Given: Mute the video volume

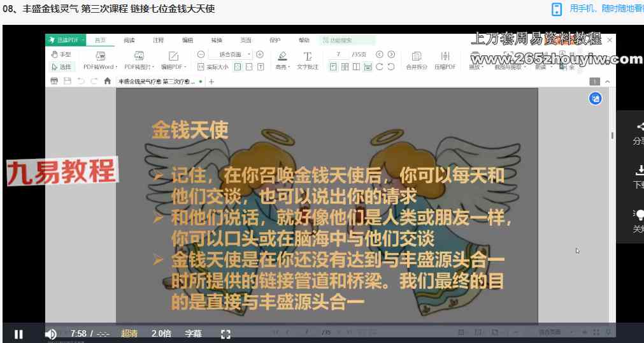Looking at the screenshot, I should click(50, 333).
